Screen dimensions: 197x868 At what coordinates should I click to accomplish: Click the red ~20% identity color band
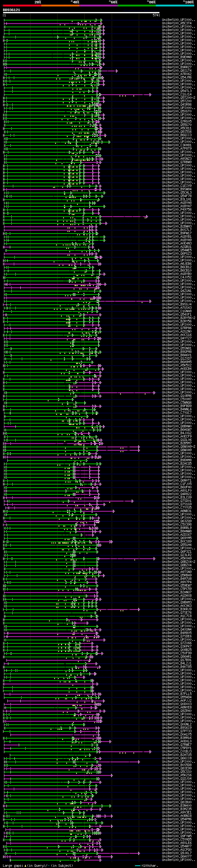22,6
